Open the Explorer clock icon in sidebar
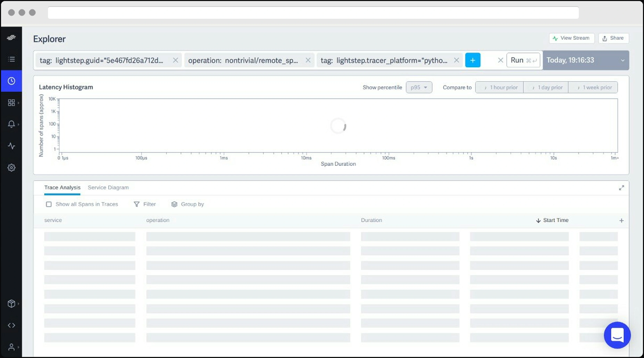This screenshot has width=644, height=358. 11,81
